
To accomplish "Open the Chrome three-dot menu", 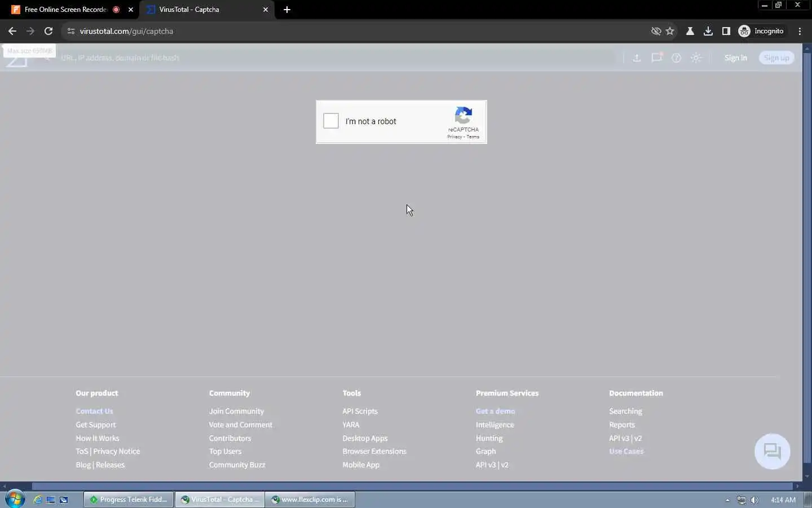I will click(800, 31).
